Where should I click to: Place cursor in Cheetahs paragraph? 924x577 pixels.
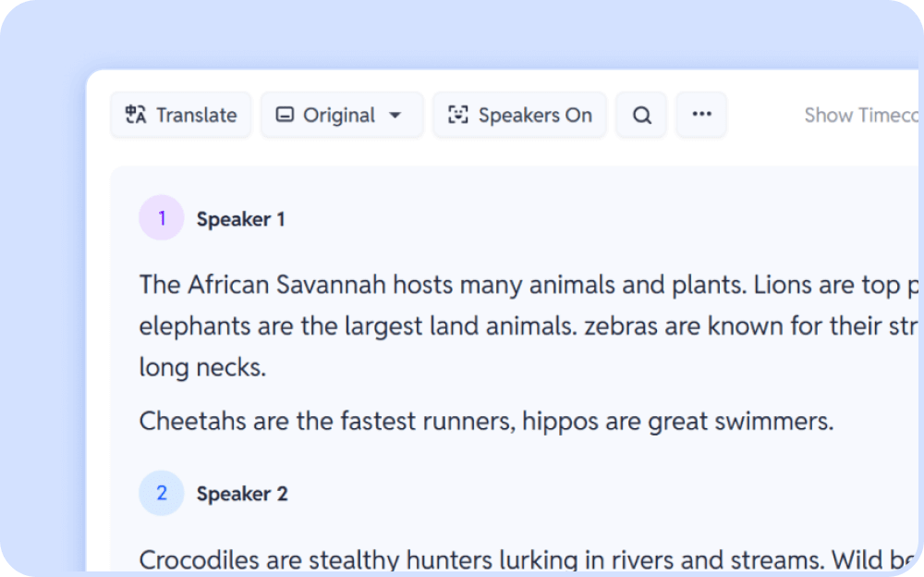coord(486,422)
